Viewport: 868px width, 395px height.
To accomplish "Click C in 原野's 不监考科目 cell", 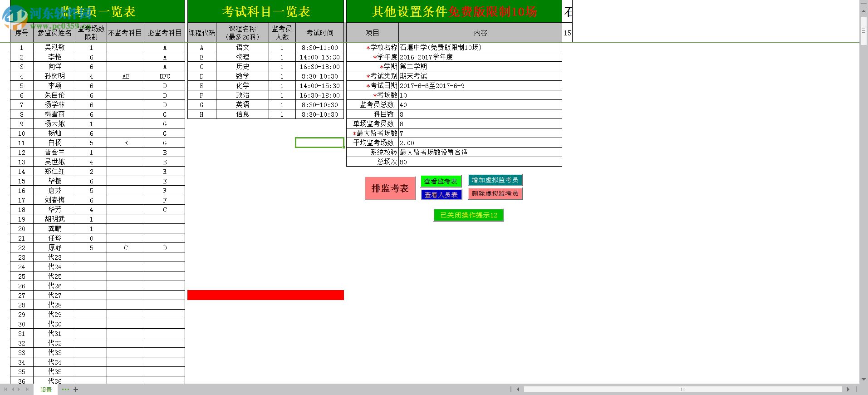I will coord(126,248).
